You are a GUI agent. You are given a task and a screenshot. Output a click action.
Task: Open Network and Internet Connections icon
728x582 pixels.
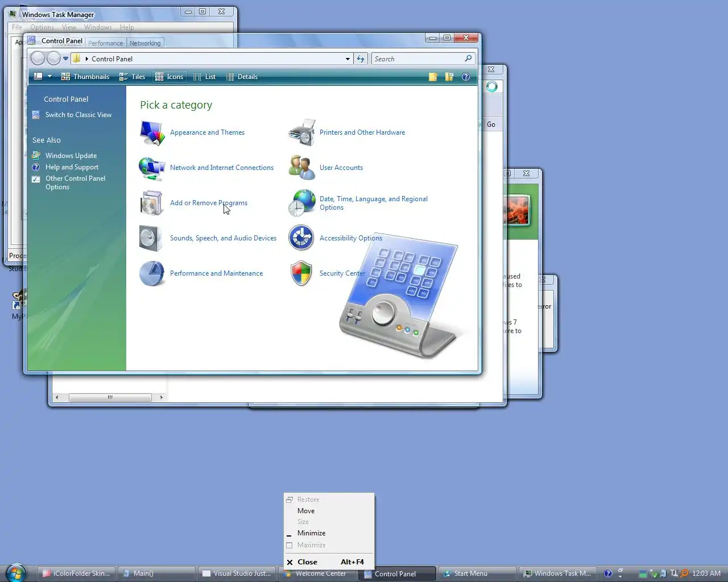point(152,168)
